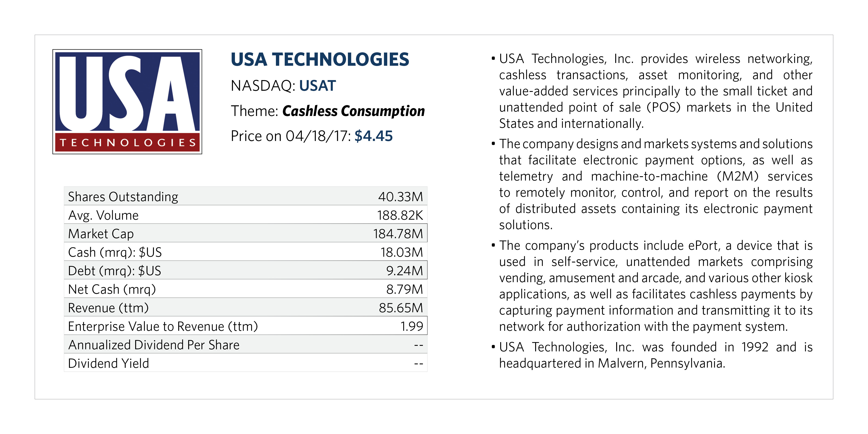868x434 pixels.
Task: Click the paragraph describing ePort device
Action: (x=652, y=286)
